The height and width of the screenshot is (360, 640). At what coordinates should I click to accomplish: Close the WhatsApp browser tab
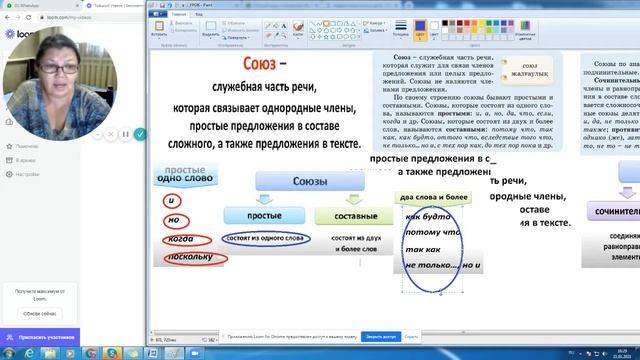(x=78, y=6)
